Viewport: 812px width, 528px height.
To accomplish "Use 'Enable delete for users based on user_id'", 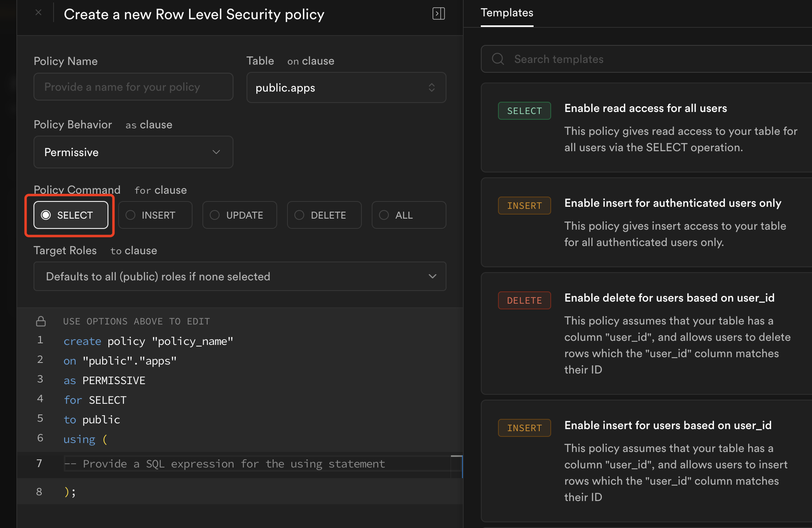I will [x=669, y=298].
